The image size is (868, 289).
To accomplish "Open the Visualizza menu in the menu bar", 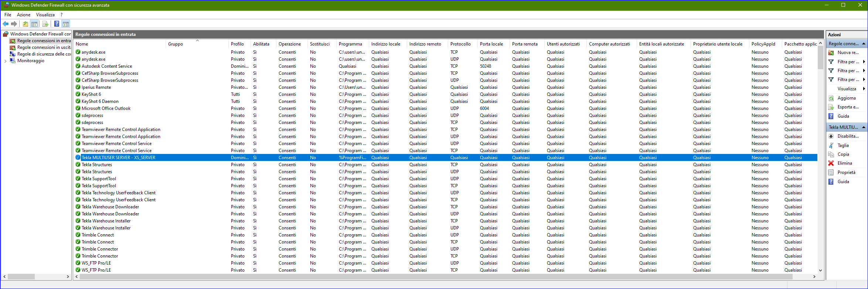I will [x=45, y=15].
